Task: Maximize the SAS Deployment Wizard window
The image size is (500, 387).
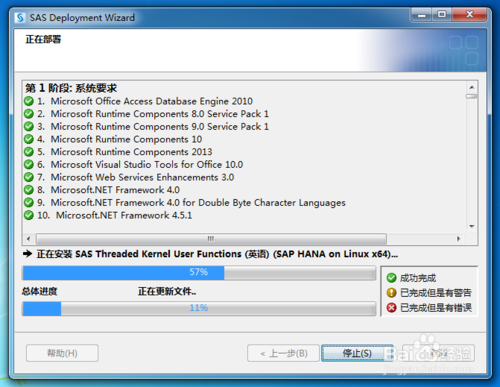Action: coord(442,15)
